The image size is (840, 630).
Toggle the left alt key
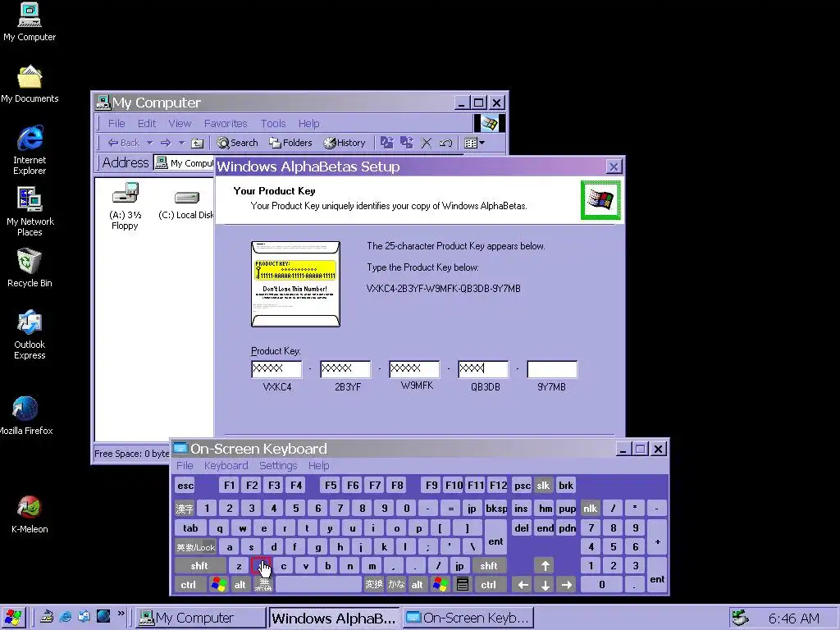tap(240, 584)
